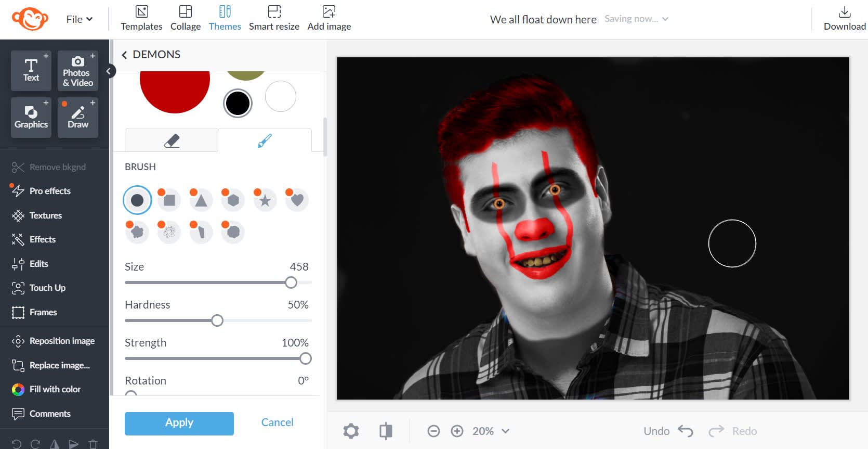Go back from the DEMONS panel
Viewport: 868px width, 449px height.
pos(124,55)
